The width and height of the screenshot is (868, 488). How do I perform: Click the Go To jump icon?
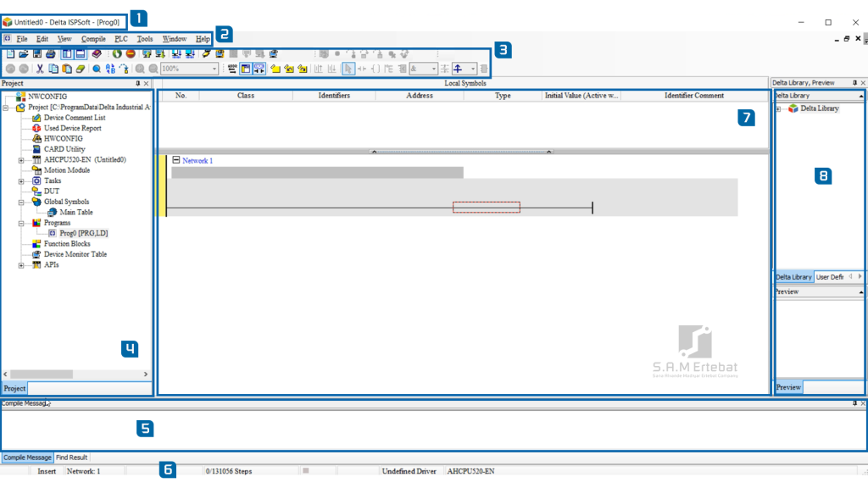124,69
